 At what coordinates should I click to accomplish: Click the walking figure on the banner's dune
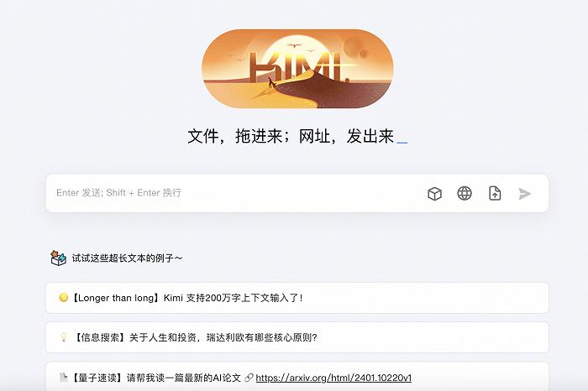(x=270, y=82)
